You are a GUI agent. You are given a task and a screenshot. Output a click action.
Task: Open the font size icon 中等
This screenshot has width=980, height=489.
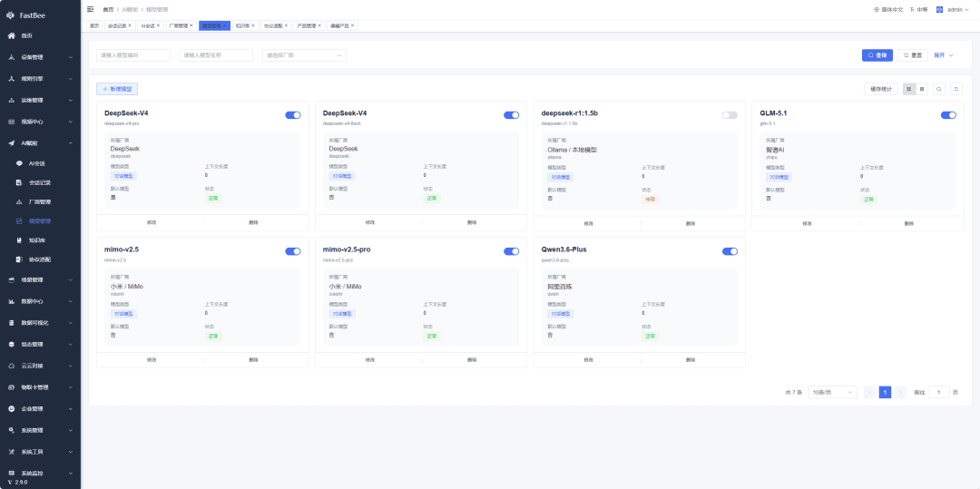tap(912, 9)
